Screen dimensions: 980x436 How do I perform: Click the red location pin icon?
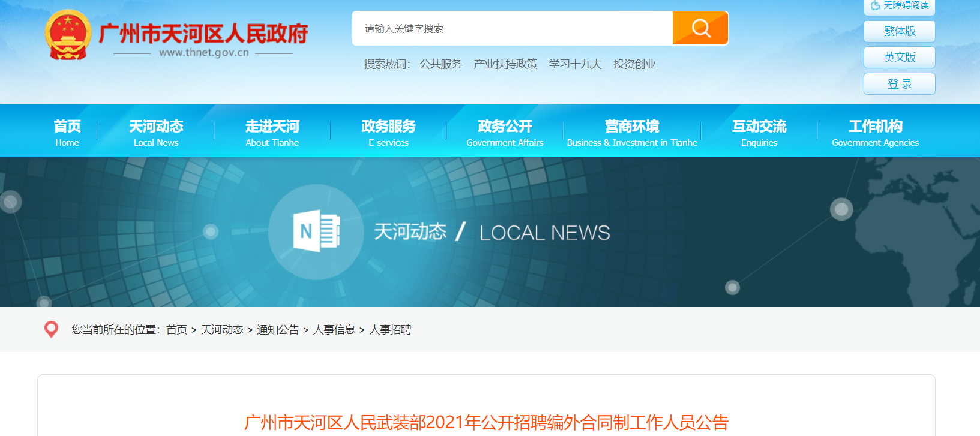click(x=52, y=329)
